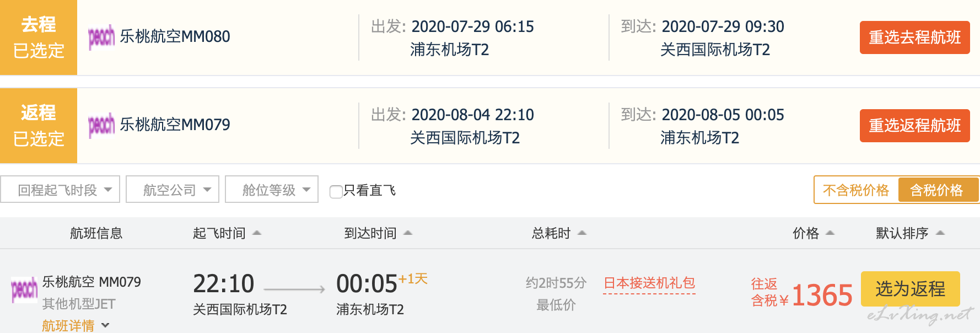Enable the 只看直飞 checkbox
This screenshot has width=980, height=333.
coord(336,191)
